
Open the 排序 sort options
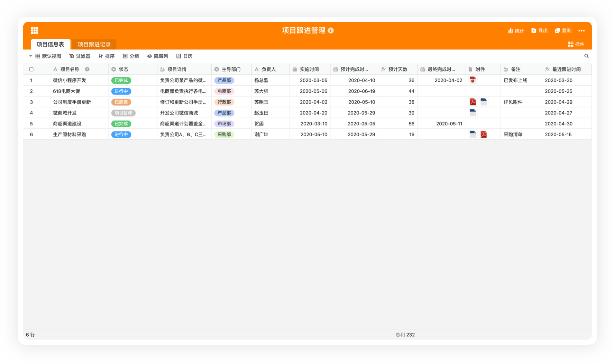pos(106,56)
